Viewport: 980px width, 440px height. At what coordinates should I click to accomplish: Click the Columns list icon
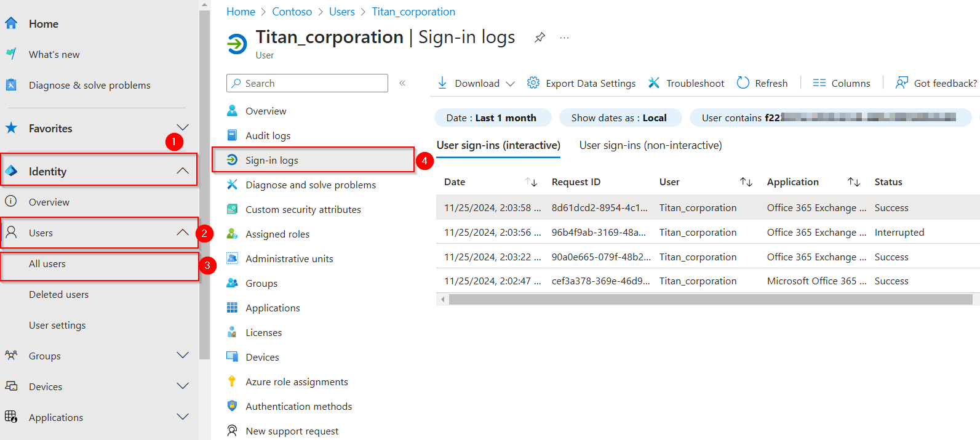[x=819, y=83]
